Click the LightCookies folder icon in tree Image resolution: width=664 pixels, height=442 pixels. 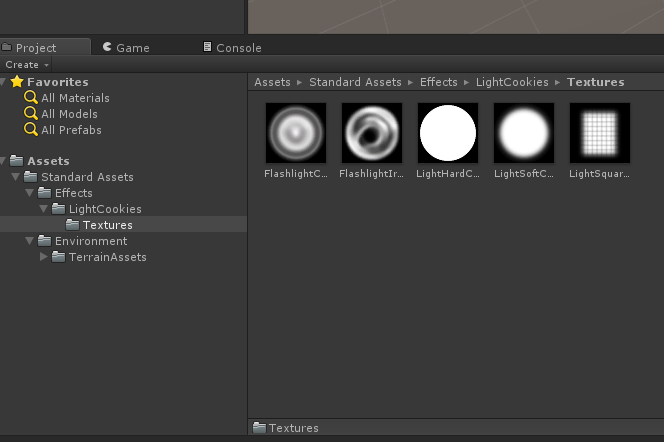pos(58,209)
